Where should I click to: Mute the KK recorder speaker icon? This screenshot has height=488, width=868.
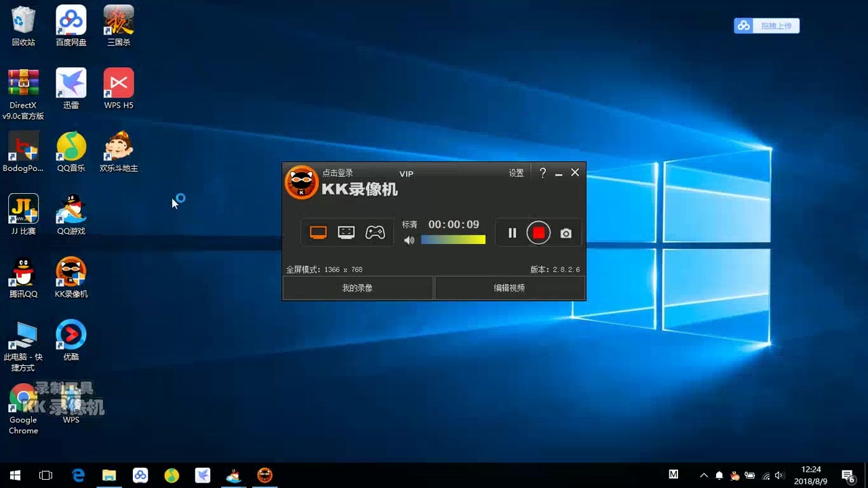tap(409, 240)
